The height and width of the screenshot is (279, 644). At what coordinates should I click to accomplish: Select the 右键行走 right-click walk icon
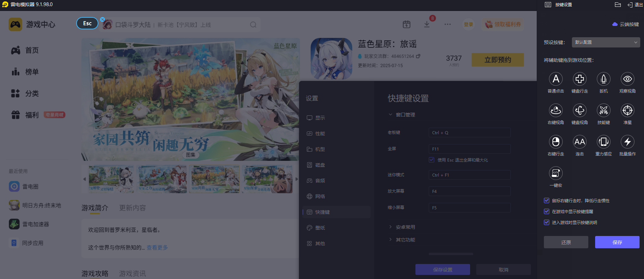pyautogui.click(x=556, y=142)
